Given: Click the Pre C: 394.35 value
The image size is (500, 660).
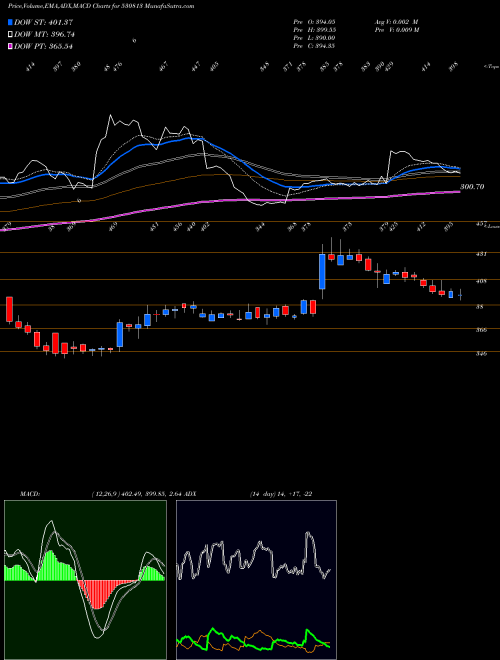Looking at the screenshot, I should (x=314, y=46).
